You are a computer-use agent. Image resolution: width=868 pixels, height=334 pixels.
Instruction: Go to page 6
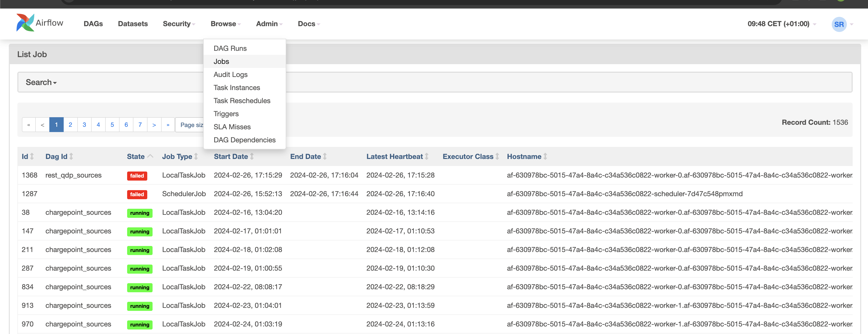[126, 125]
